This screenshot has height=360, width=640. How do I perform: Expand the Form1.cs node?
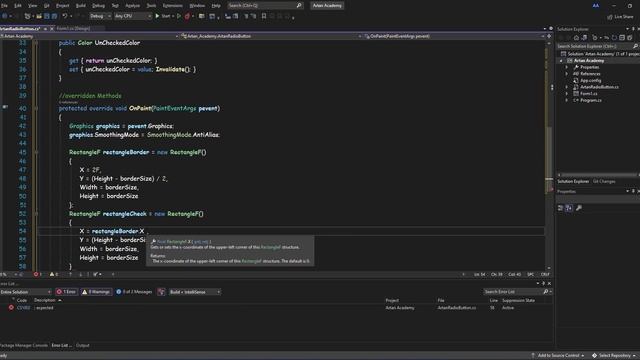tap(567, 94)
